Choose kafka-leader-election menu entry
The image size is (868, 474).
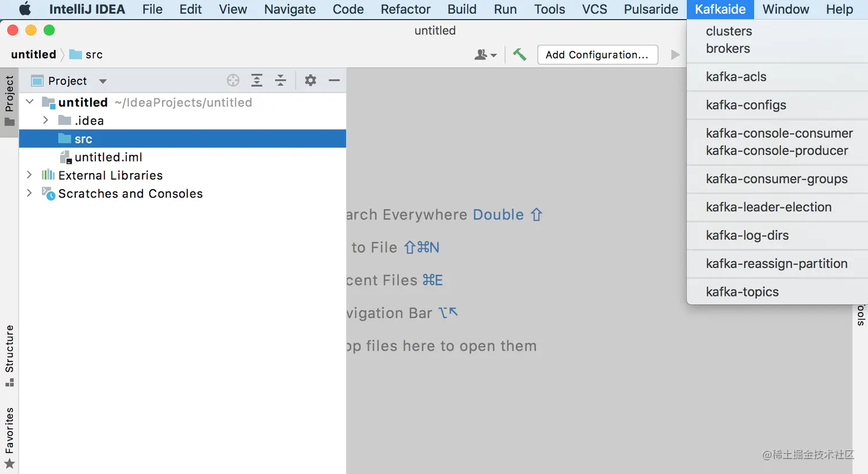[x=777, y=207]
